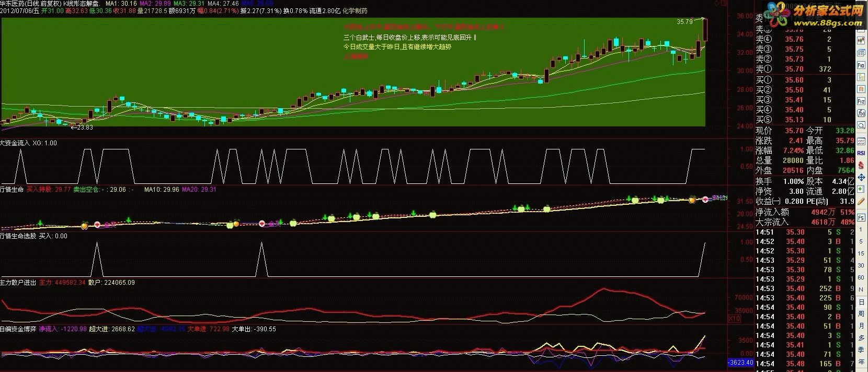Click the X10 scale label

[x=734, y=318]
